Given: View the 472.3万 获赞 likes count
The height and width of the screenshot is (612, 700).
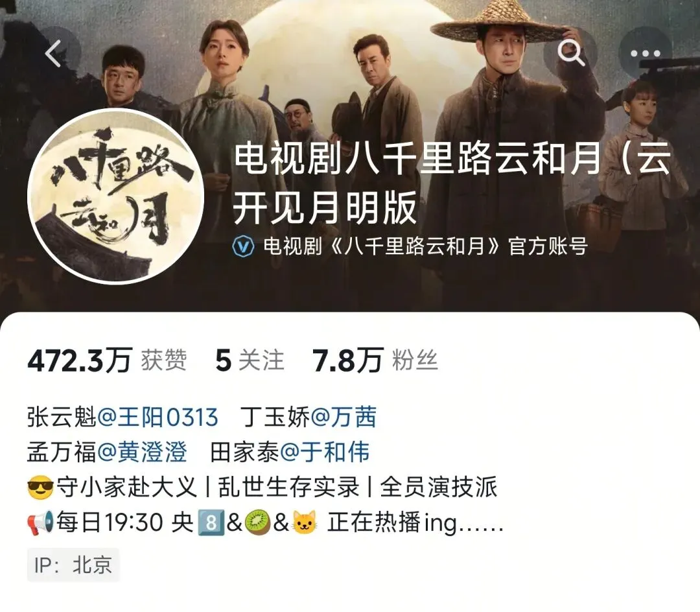Looking at the screenshot, I should (x=107, y=360).
